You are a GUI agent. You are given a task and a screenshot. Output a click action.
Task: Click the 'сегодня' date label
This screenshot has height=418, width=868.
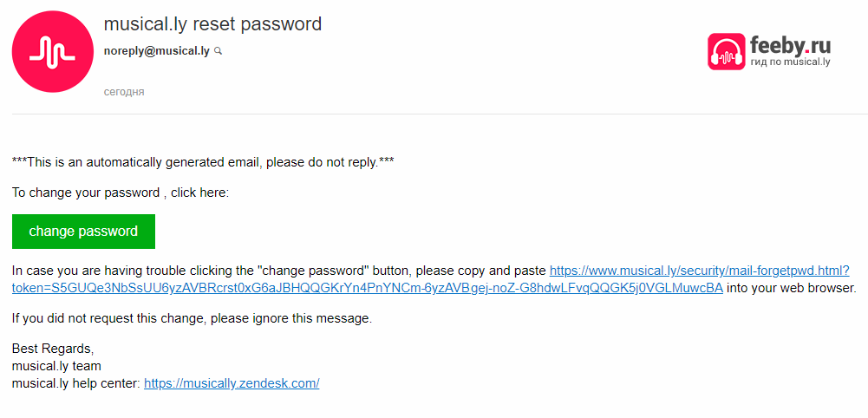point(124,92)
